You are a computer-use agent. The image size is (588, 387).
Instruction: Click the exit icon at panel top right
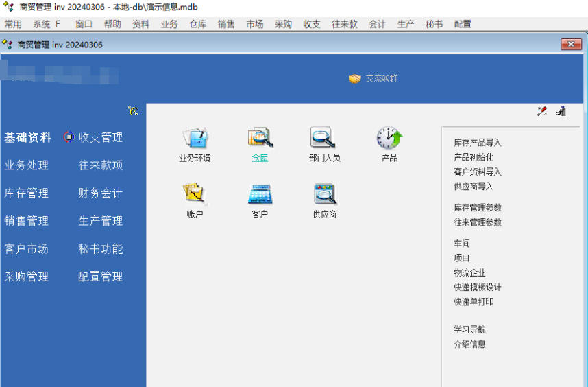pos(561,111)
